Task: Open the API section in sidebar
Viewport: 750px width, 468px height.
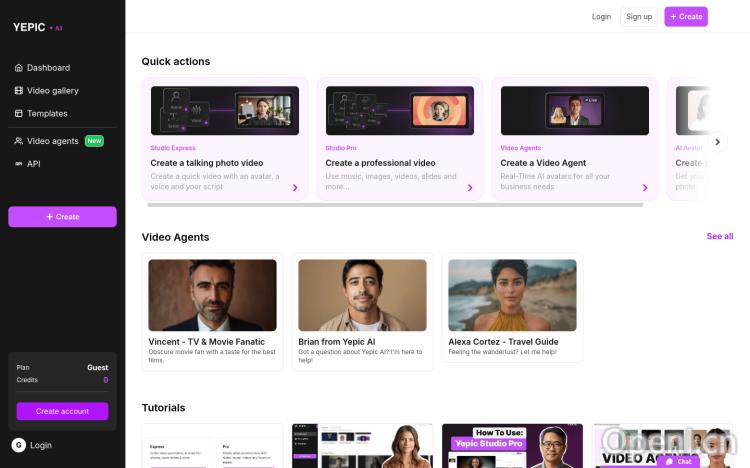Action: pos(33,164)
